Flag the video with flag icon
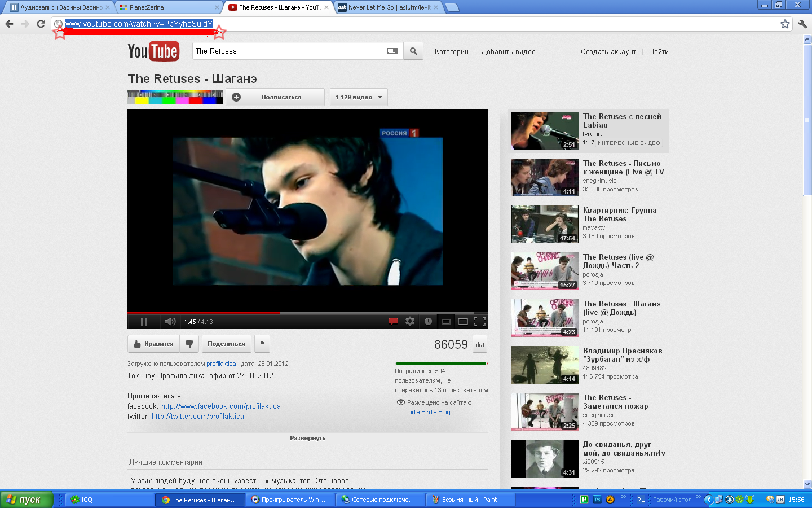The image size is (812, 508). (262, 344)
